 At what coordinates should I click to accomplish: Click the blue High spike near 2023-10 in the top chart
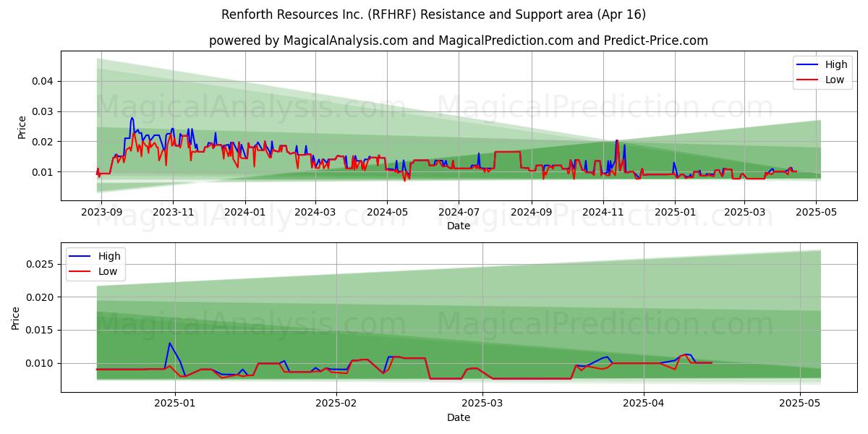tap(132, 119)
